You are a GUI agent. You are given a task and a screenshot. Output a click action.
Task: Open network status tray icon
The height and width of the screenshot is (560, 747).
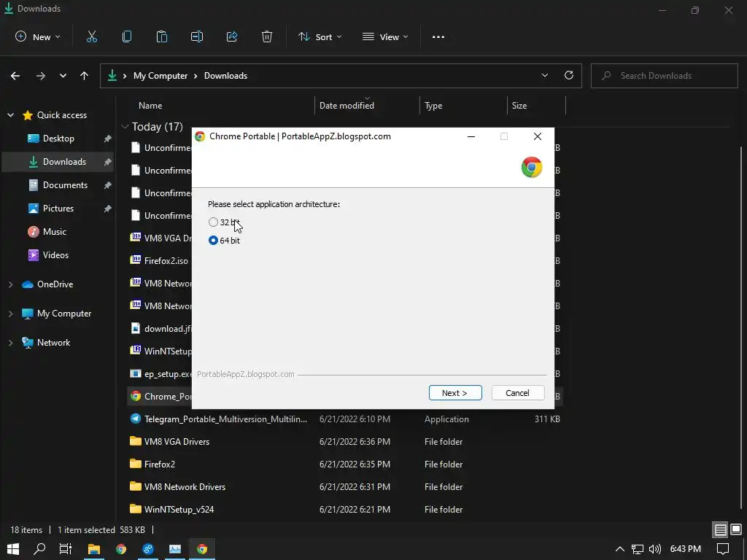pyautogui.click(x=638, y=549)
